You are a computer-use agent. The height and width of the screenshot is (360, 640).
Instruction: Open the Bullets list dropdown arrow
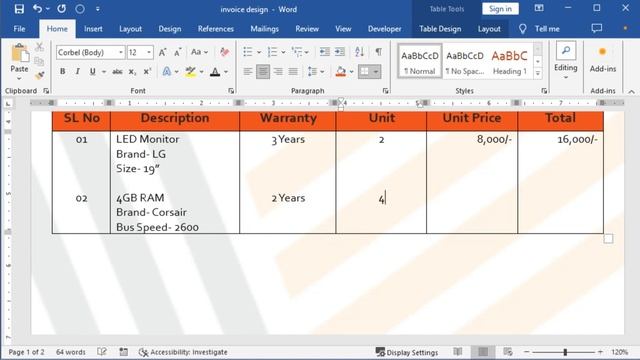pos(259,52)
